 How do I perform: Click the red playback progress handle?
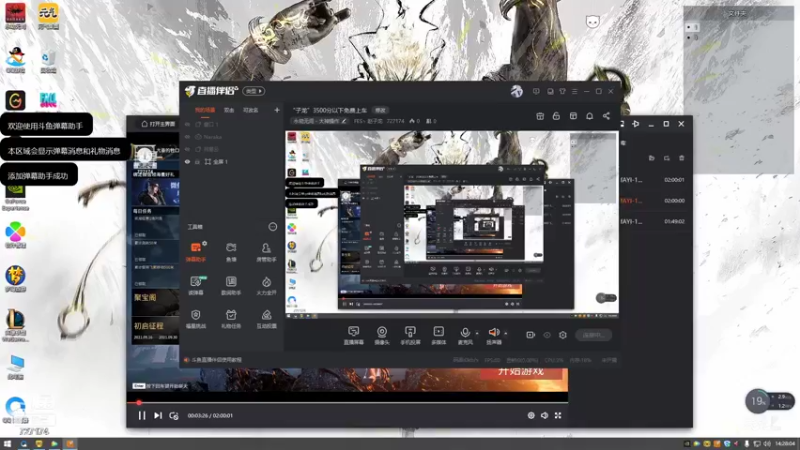pos(138,403)
